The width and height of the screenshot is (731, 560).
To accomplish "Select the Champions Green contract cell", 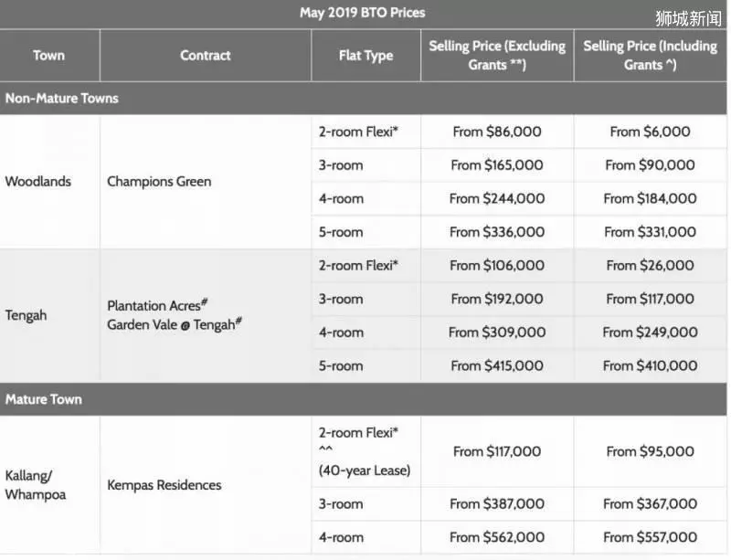I will [205, 182].
